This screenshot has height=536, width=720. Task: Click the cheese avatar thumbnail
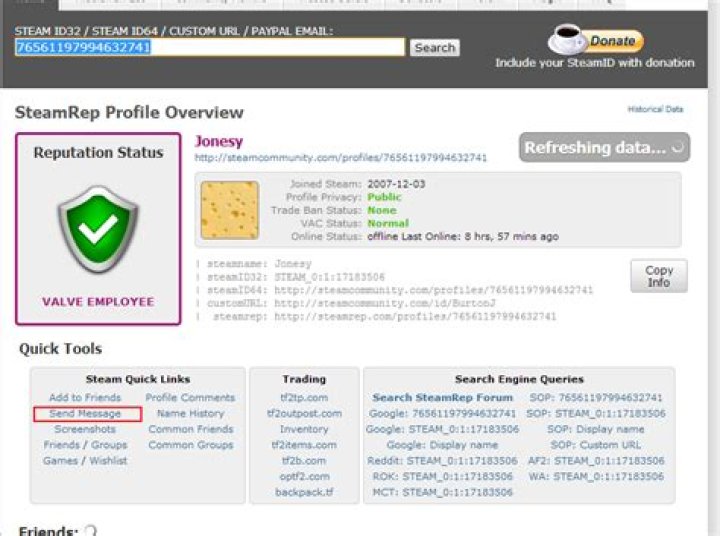pos(230,210)
